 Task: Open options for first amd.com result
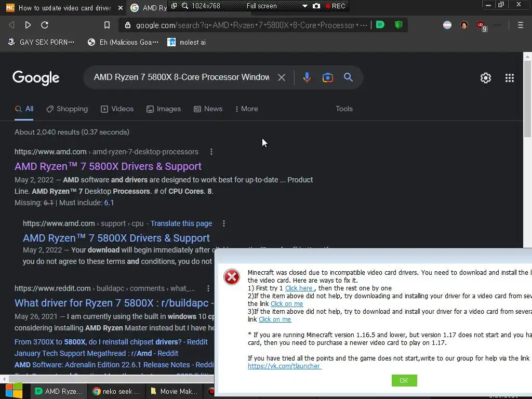pos(211,152)
